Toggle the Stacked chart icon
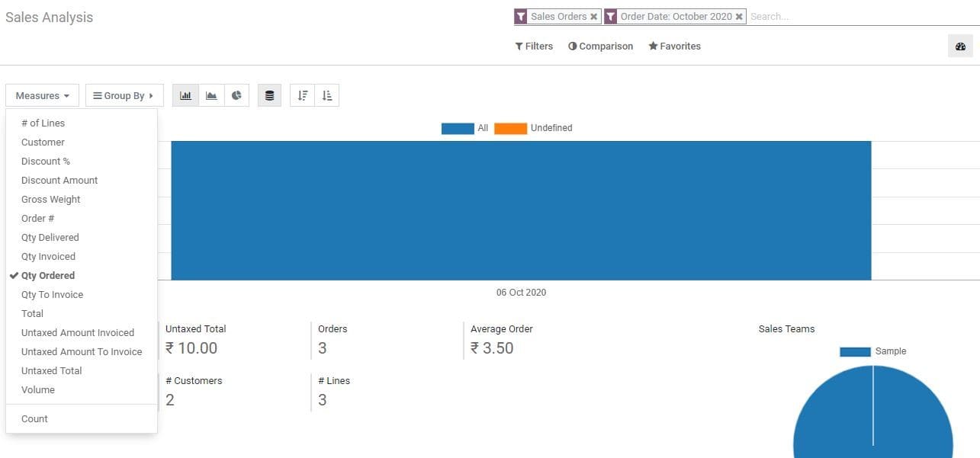980x458 pixels. 269,94
